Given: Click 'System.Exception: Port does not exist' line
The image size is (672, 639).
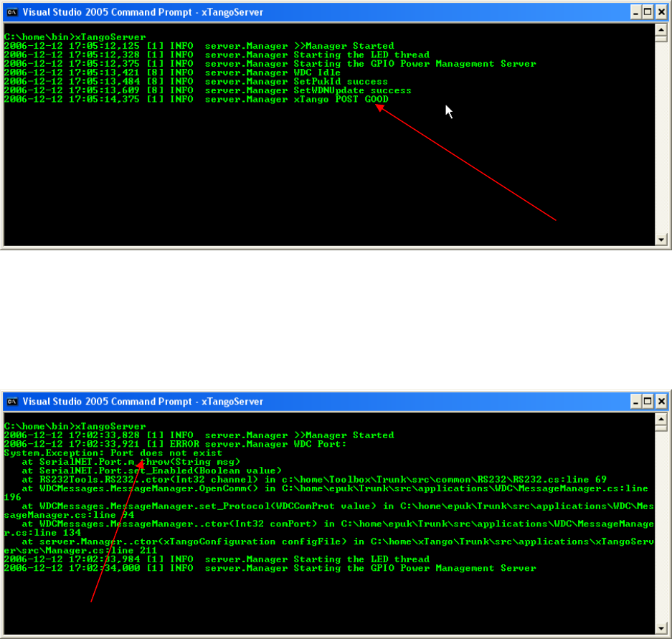Looking at the screenshot, I should point(113,453).
